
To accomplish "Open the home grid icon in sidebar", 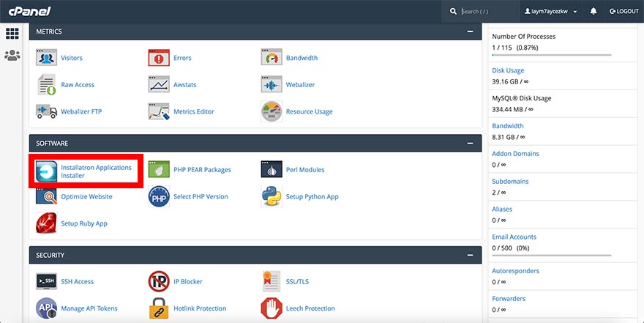I will click(12, 33).
